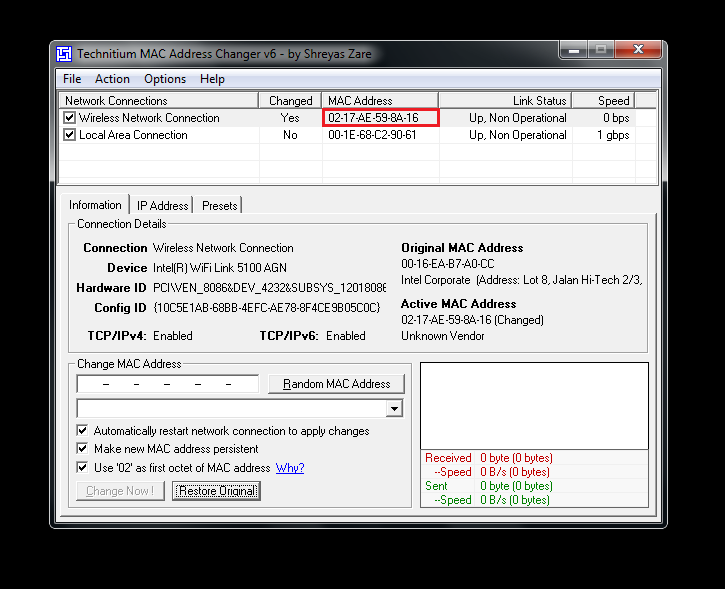The width and height of the screenshot is (725, 589).
Task: Click the Intel Corporate vendor address text
Action: tap(522, 280)
